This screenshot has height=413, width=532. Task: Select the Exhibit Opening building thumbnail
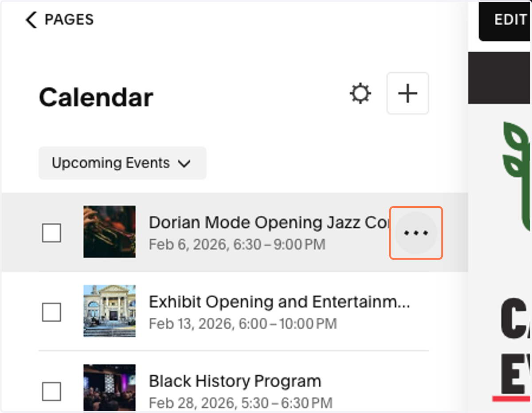(x=110, y=311)
